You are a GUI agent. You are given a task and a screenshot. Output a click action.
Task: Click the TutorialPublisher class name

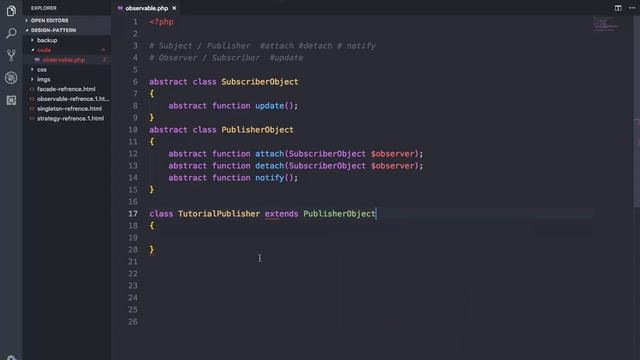tap(219, 213)
